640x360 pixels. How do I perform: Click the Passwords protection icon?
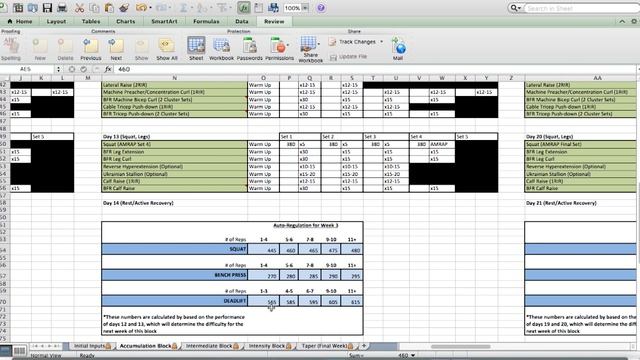(250, 48)
